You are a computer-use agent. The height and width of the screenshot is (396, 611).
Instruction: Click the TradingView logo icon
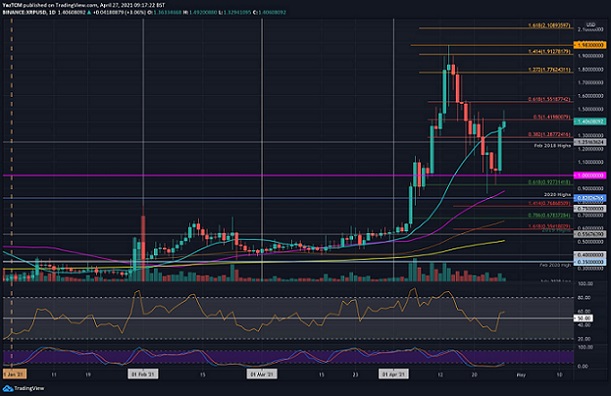tap(8, 388)
